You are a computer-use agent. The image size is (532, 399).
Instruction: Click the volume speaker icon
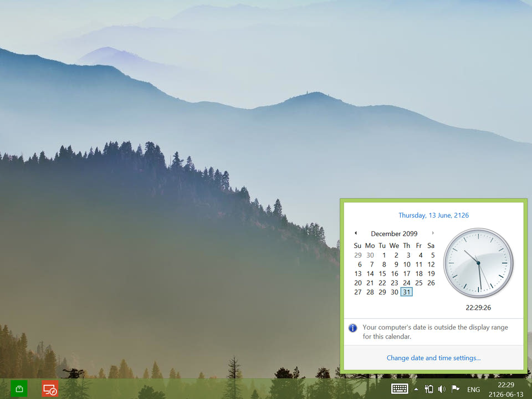(x=442, y=388)
